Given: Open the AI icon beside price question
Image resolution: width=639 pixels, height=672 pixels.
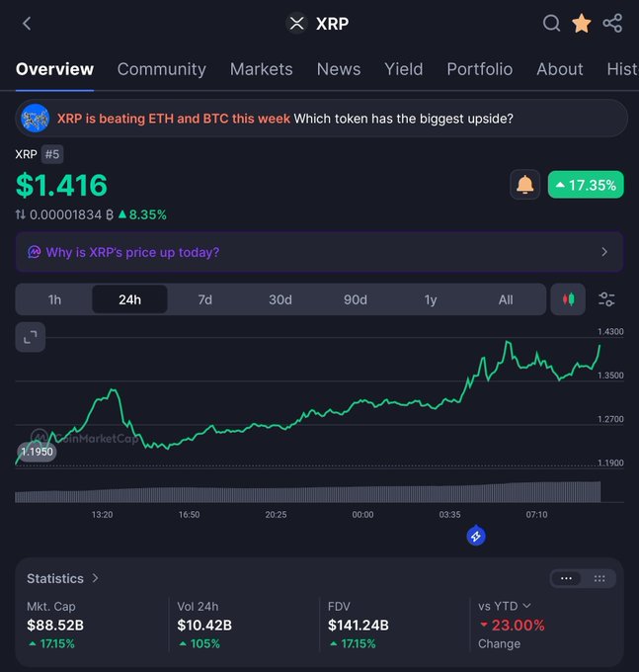Looking at the screenshot, I should click(35, 252).
